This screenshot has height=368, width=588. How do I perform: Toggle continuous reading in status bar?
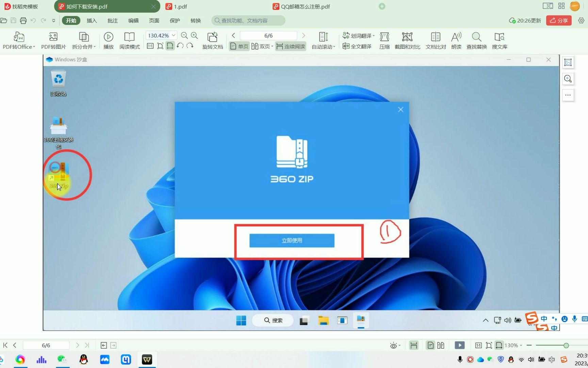pyautogui.click(x=414, y=345)
